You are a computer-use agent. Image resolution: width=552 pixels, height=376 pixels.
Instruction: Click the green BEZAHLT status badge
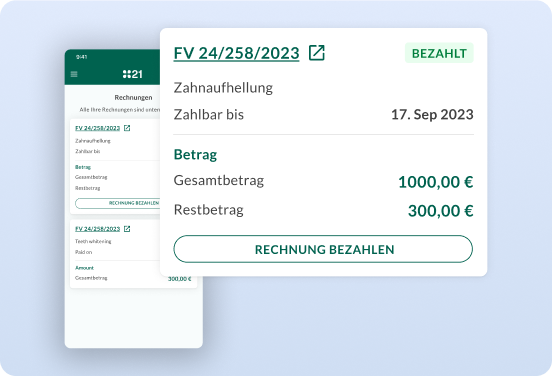click(439, 53)
